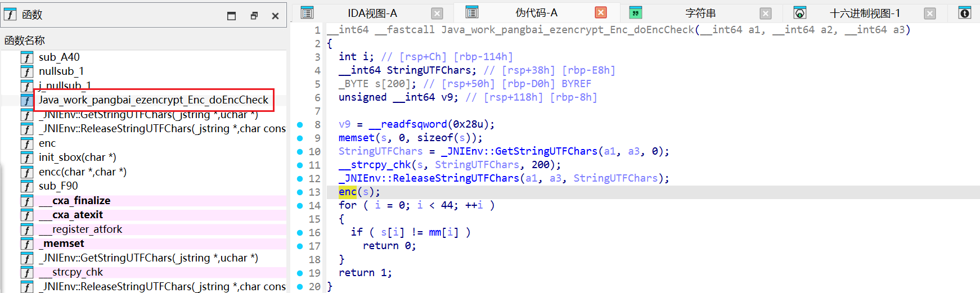This screenshot has width=980, height=293.
Task: Click the highlighted enc call in pseudocode
Action: [347, 192]
